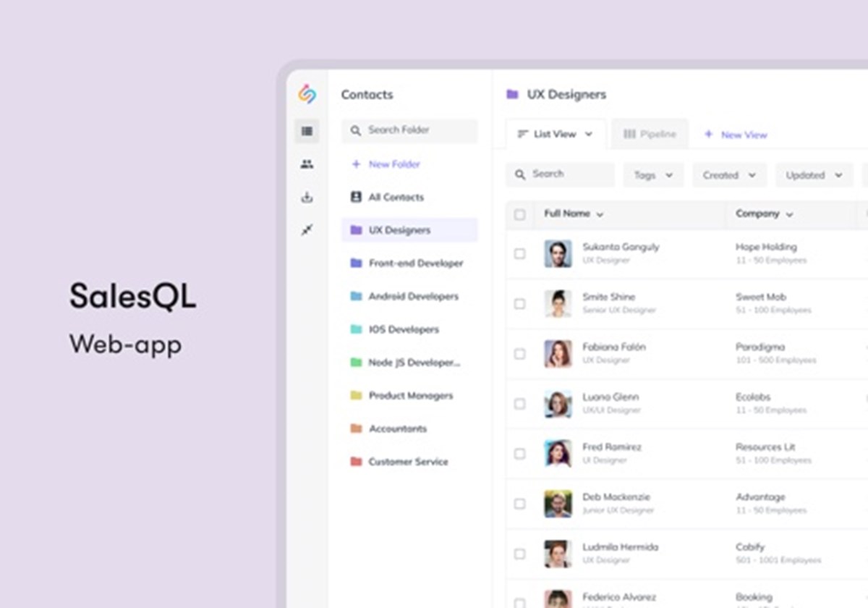The width and height of the screenshot is (868, 608).
Task: Click the SalesQL logo icon
Action: pyautogui.click(x=307, y=94)
